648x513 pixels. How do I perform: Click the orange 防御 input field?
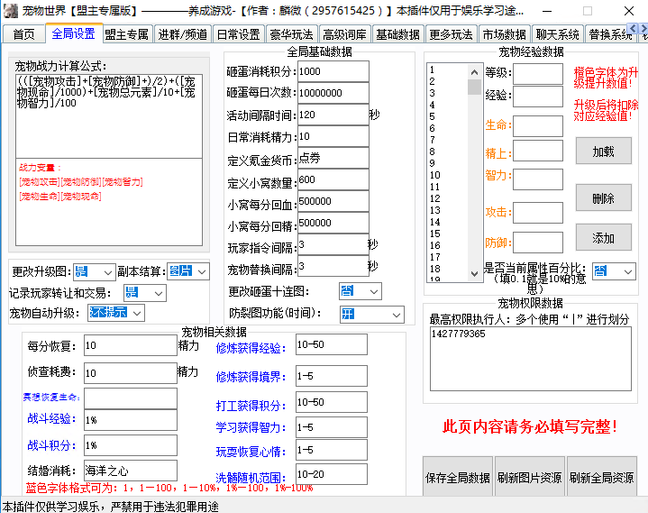point(538,242)
